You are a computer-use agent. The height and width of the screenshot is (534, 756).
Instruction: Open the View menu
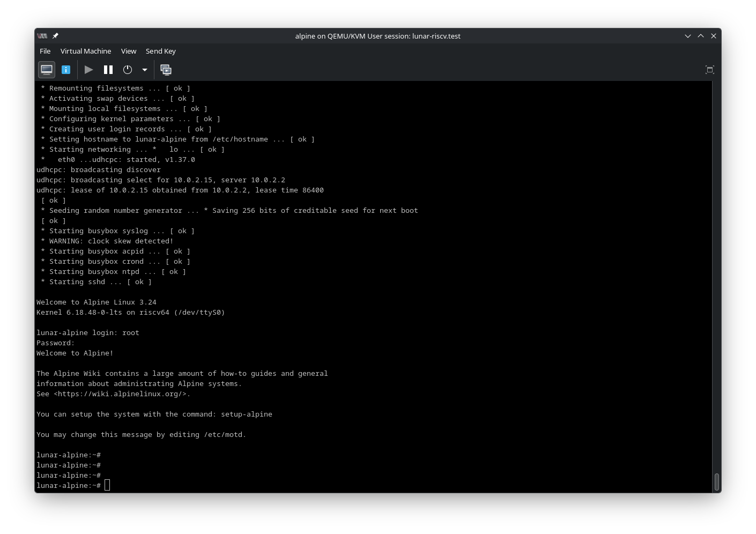pos(129,51)
